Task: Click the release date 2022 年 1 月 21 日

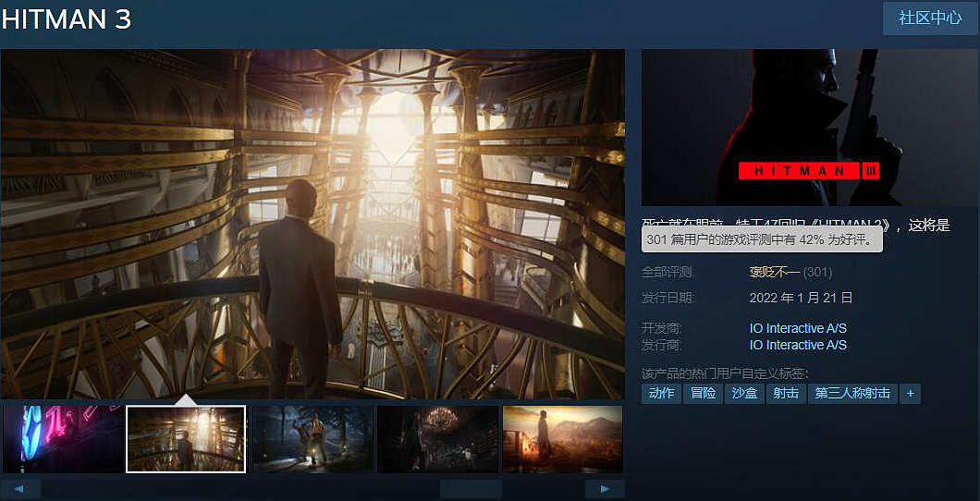Action: 801,298
